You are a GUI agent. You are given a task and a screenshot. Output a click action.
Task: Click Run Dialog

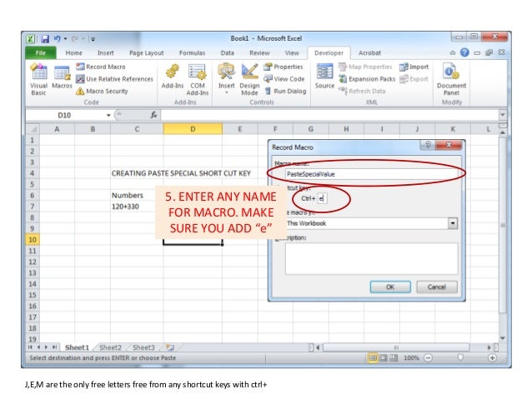coord(285,91)
